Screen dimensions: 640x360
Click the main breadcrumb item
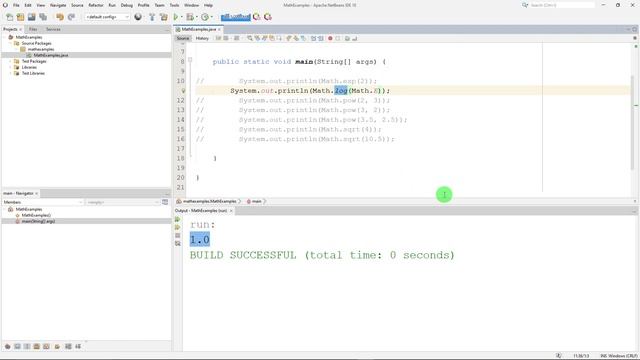coord(256,201)
